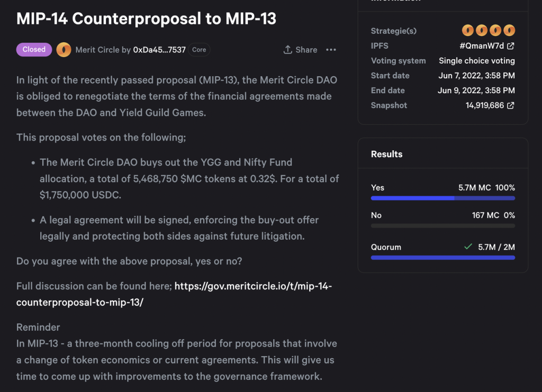Viewport: 542px width, 392px height.
Task: Click the first strategy icon
Action: (468, 31)
